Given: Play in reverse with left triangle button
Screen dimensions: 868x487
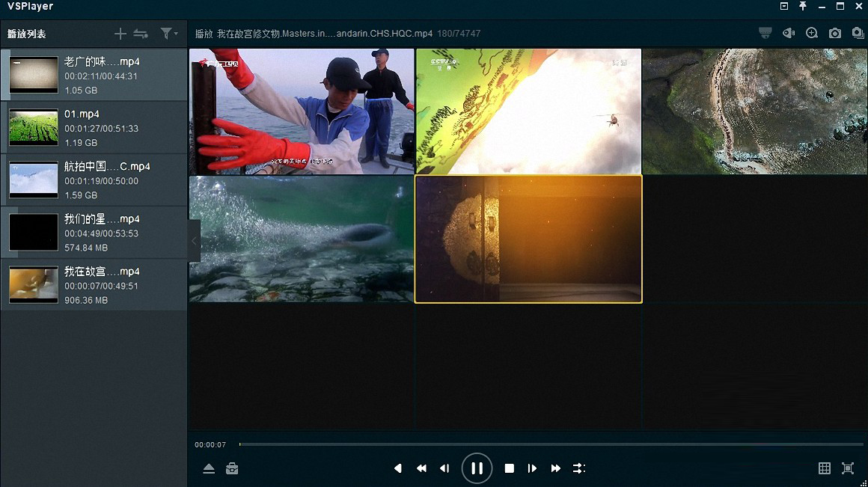Looking at the screenshot, I should click(x=397, y=469).
